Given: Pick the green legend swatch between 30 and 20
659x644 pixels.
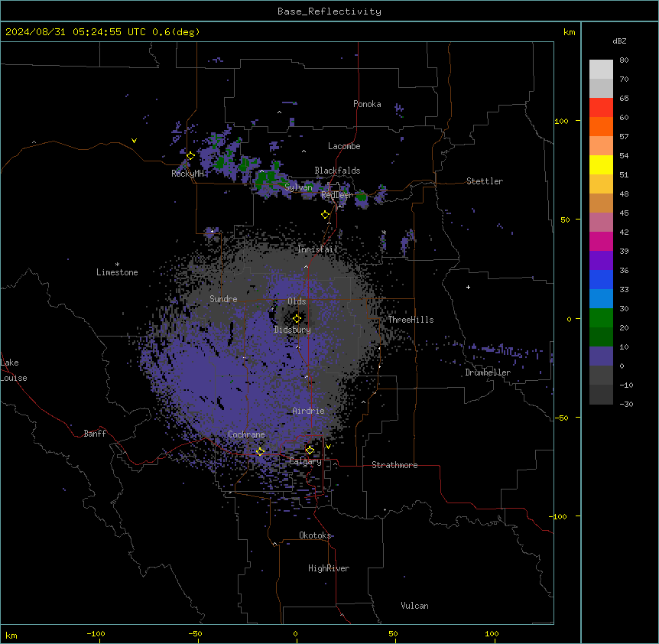Looking at the screenshot, I should (601, 318).
